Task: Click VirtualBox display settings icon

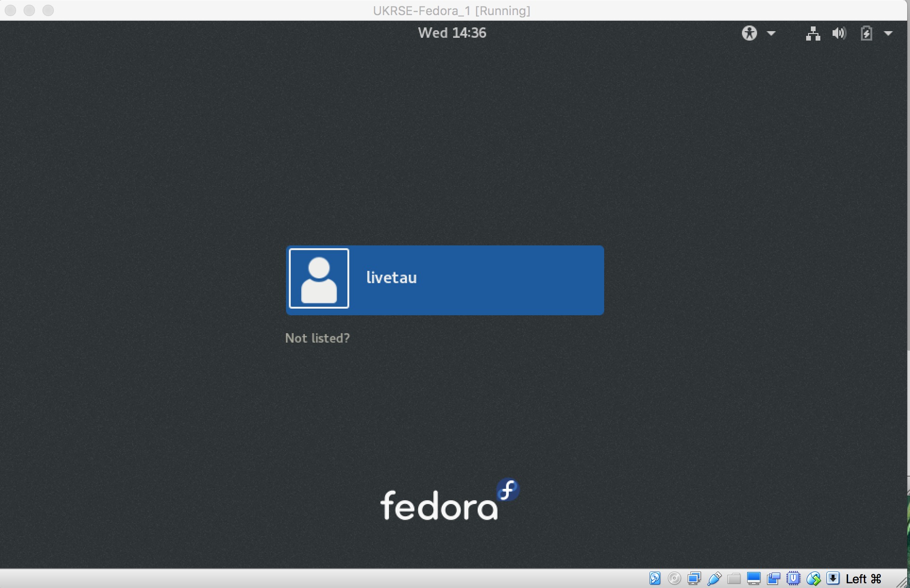Action: pos(754,578)
